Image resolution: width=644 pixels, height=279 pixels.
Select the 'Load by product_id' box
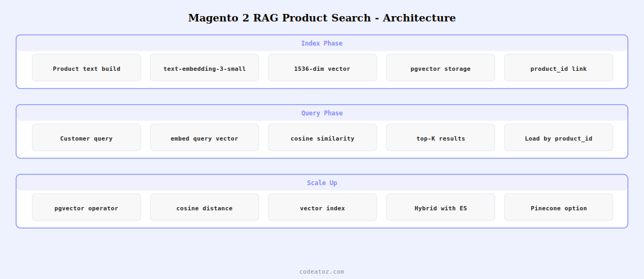pyautogui.click(x=559, y=137)
